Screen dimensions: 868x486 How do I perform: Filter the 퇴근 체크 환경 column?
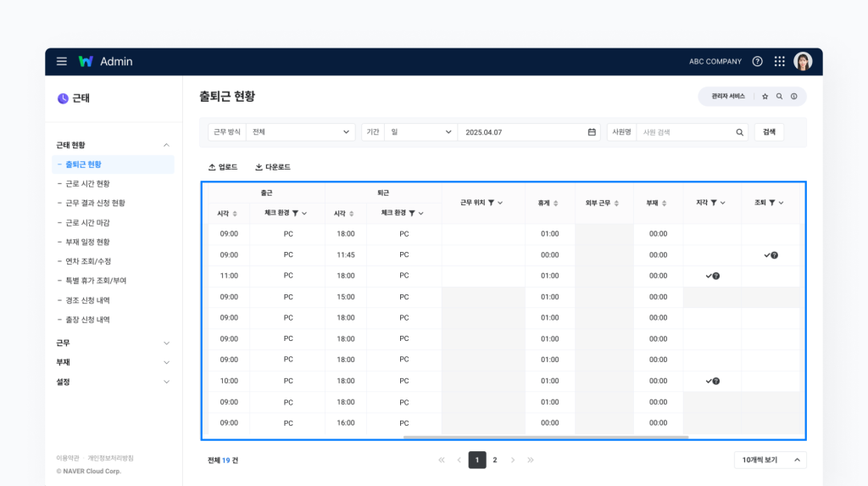(x=412, y=214)
